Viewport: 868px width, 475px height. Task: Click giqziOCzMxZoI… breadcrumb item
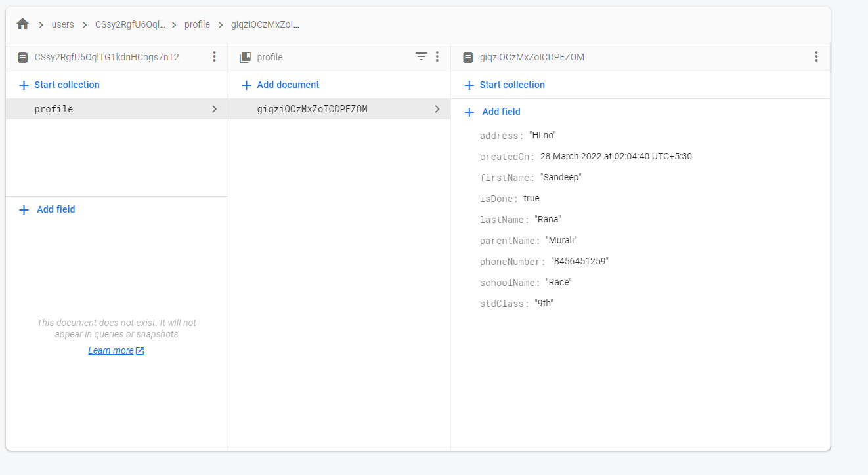tap(265, 24)
